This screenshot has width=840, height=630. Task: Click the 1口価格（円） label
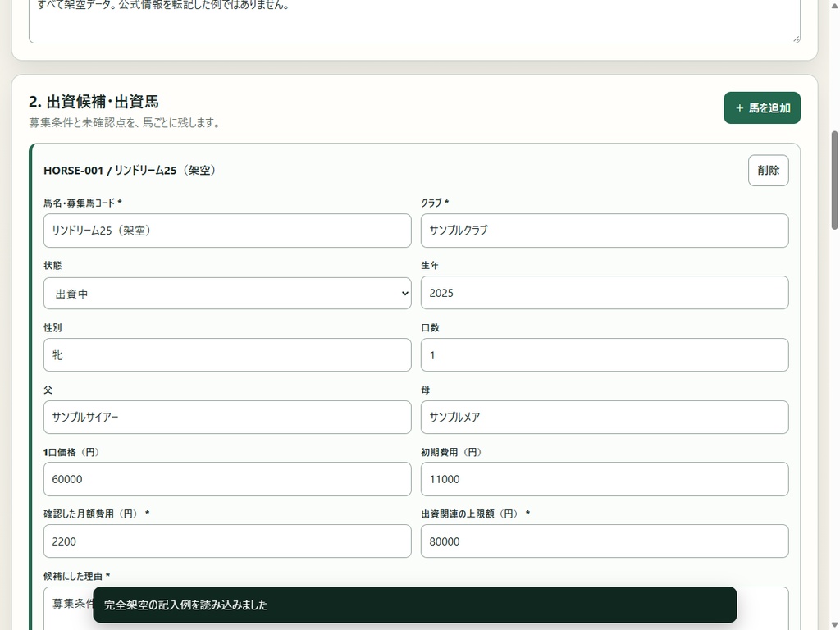click(72, 452)
